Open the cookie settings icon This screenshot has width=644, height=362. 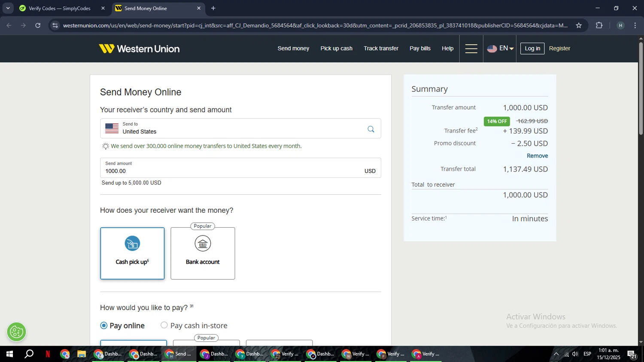[16, 332]
